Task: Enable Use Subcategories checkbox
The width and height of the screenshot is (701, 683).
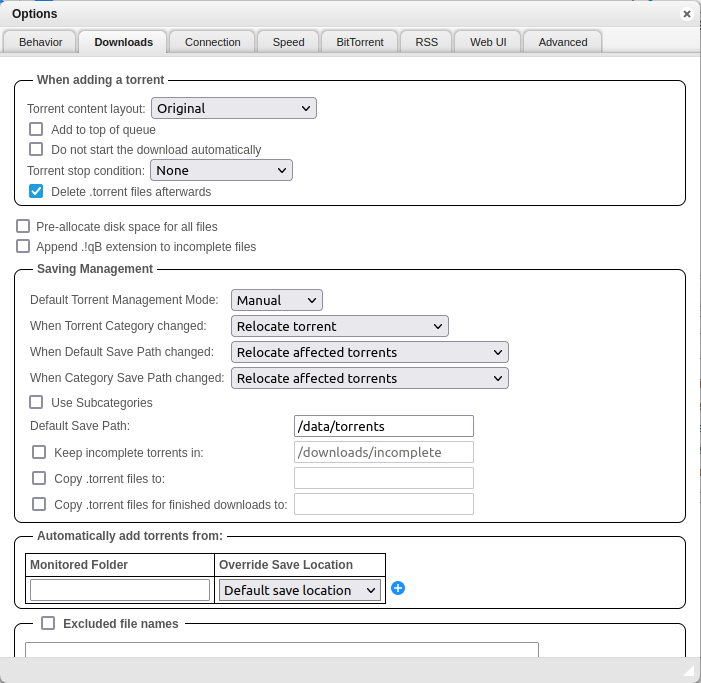Action: [36, 402]
